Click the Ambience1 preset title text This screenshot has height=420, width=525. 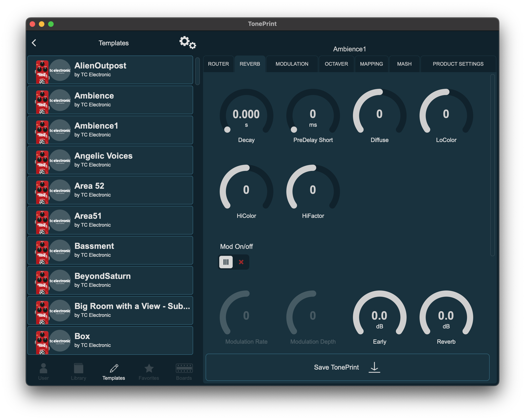coord(349,49)
